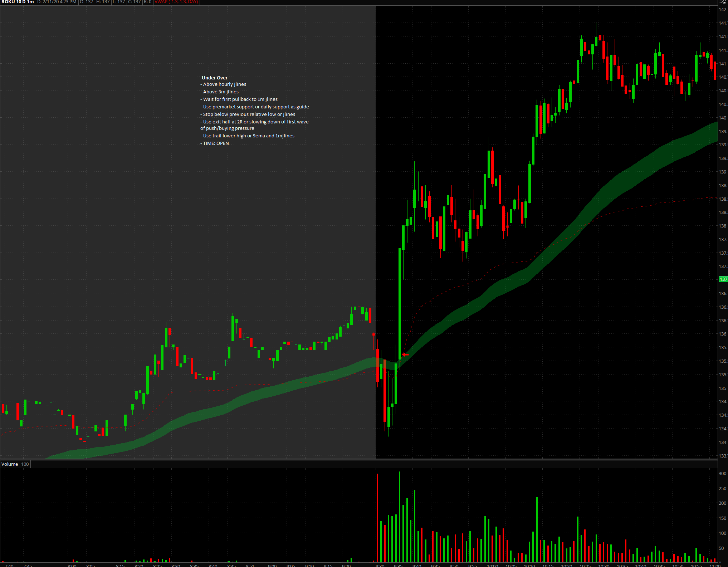Screen dimensions: 728x567
Task: Click the Close price label C: 137
Action: (135, 2)
